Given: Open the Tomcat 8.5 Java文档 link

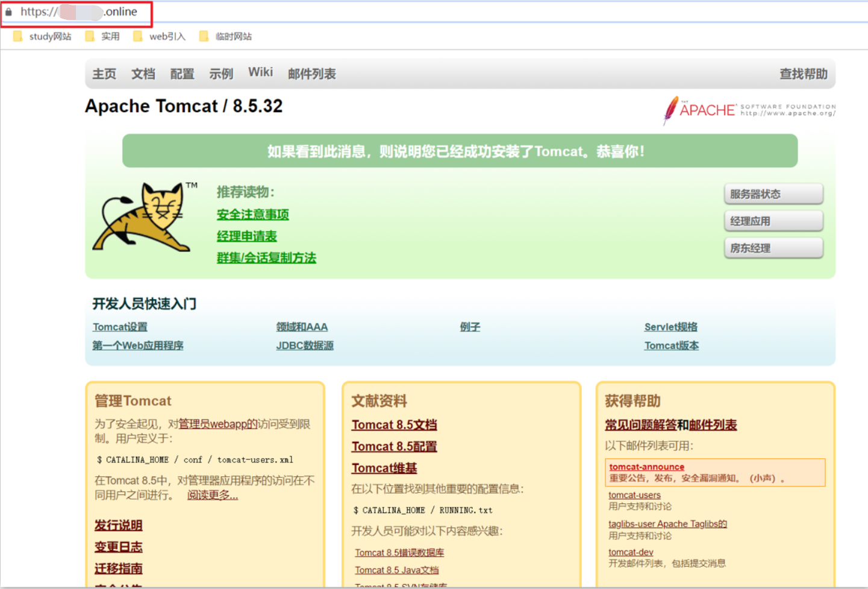Looking at the screenshot, I should pos(397,570).
